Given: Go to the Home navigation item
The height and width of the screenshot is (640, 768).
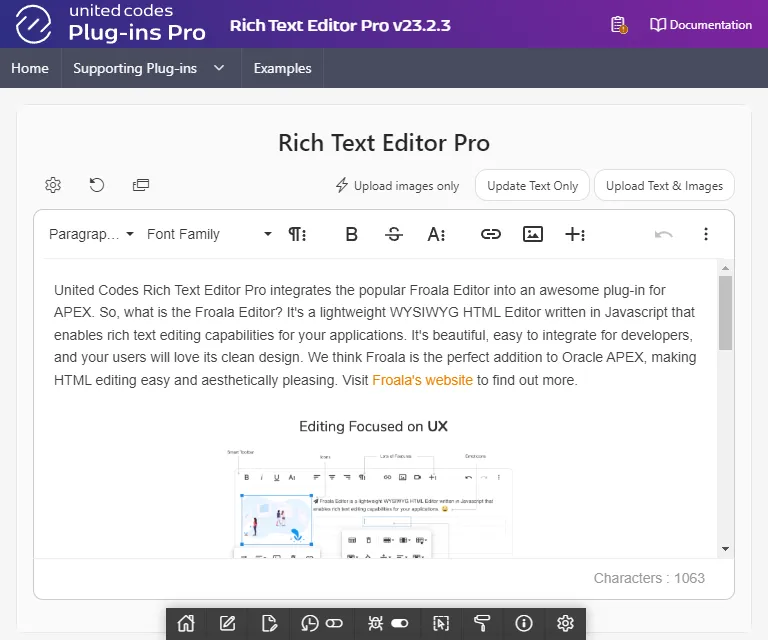Looking at the screenshot, I should point(30,69).
